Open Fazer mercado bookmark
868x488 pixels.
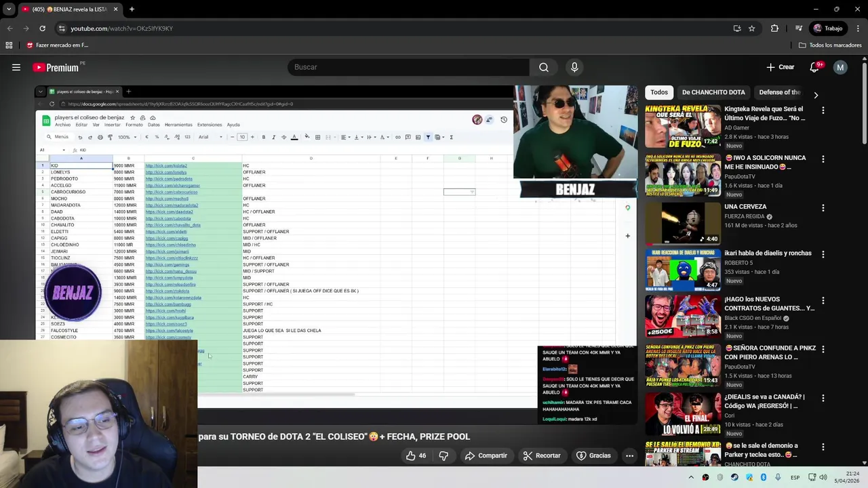click(x=58, y=45)
